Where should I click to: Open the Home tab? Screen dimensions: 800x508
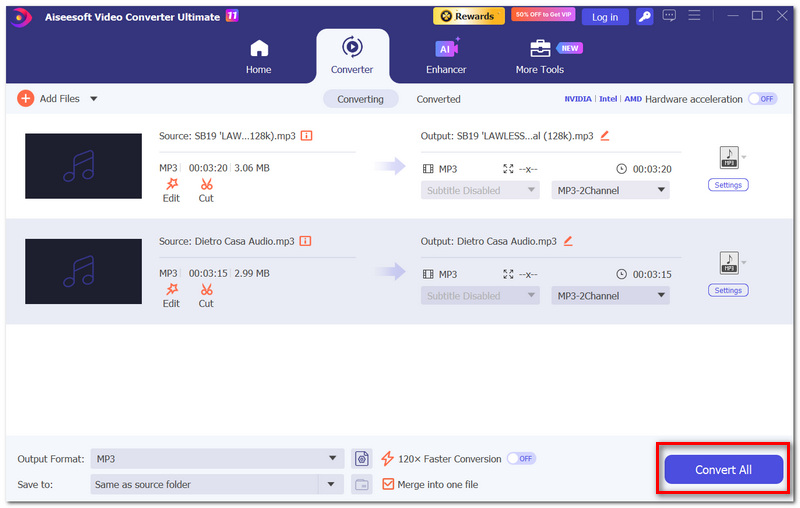click(259, 57)
